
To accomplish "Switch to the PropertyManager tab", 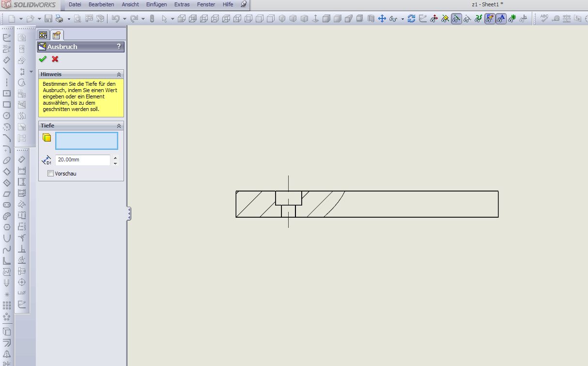I will [x=57, y=35].
